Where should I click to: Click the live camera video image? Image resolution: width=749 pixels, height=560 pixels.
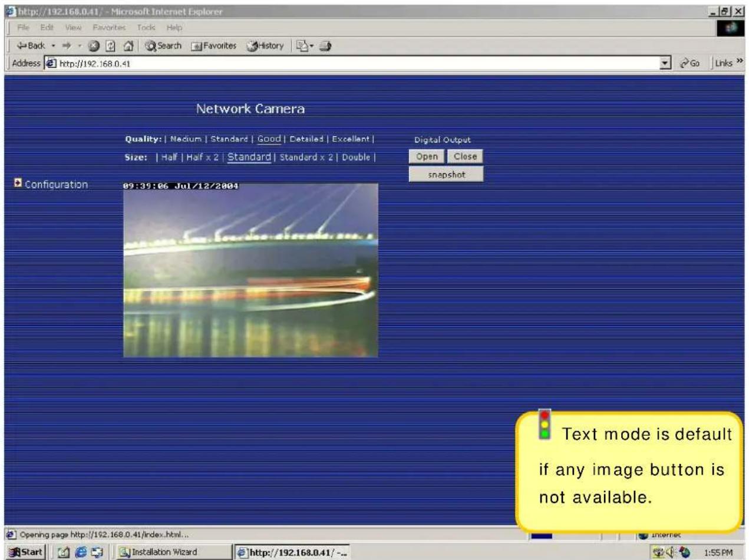[x=250, y=270]
